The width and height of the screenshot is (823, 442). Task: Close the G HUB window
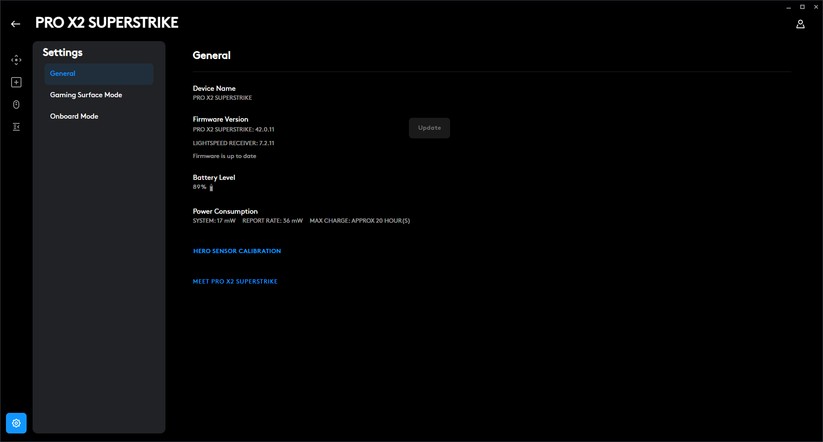816,7
